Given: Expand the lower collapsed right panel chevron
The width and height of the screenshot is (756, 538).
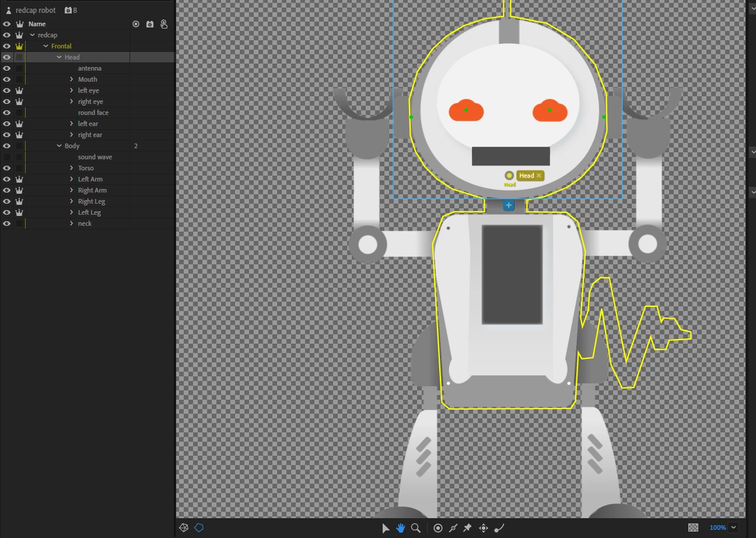Looking at the screenshot, I should [x=752, y=191].
